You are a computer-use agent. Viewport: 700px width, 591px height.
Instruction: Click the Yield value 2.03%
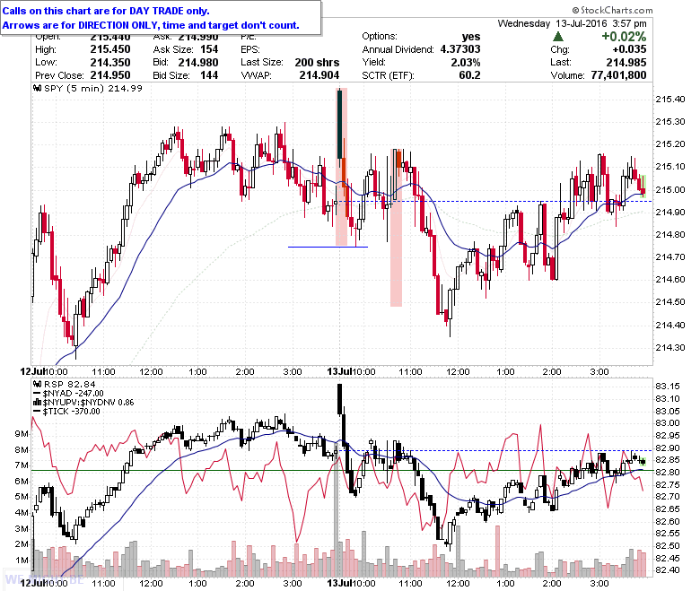(x=466, y=63)
